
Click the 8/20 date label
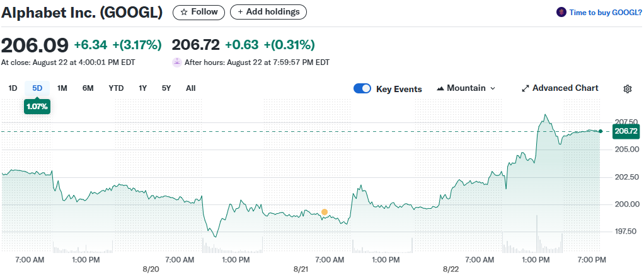151,269
